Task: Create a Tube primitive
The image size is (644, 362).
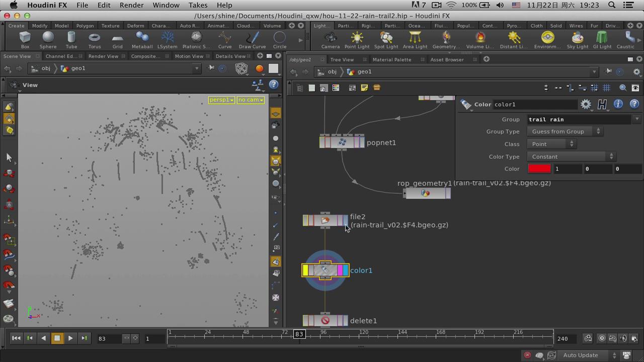Action: (71, 39)
